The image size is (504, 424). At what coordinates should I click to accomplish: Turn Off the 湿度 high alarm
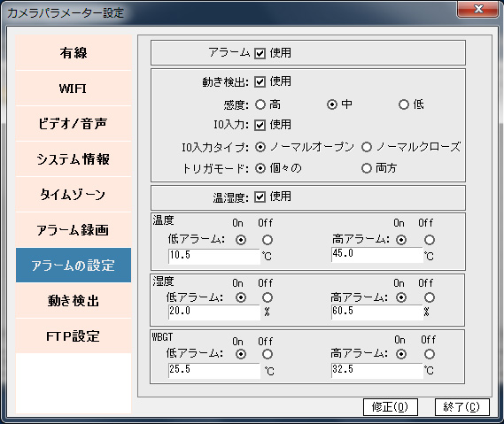[x=430, y=297]
